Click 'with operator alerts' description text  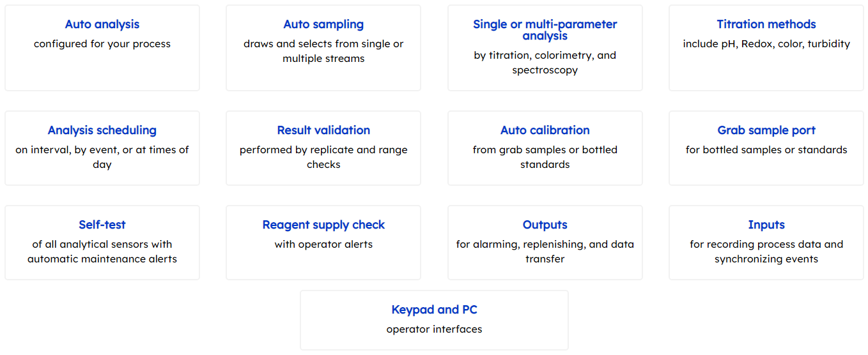tap(323, 244)
